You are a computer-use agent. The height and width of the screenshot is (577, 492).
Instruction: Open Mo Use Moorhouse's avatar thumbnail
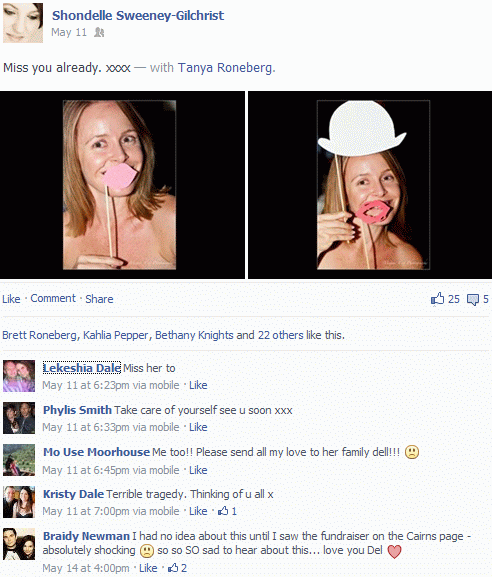tap(19, 460)
